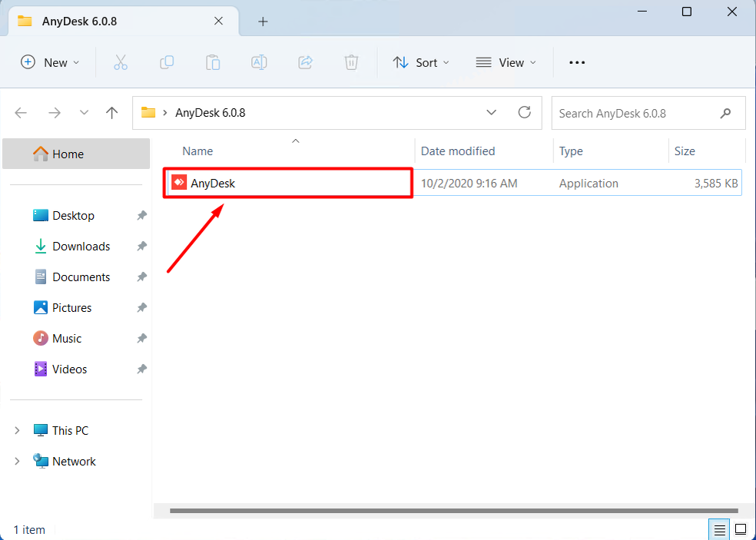
Task: Maximize the File Explorer window
Action: pyautogui.click(x=687, y=12)
